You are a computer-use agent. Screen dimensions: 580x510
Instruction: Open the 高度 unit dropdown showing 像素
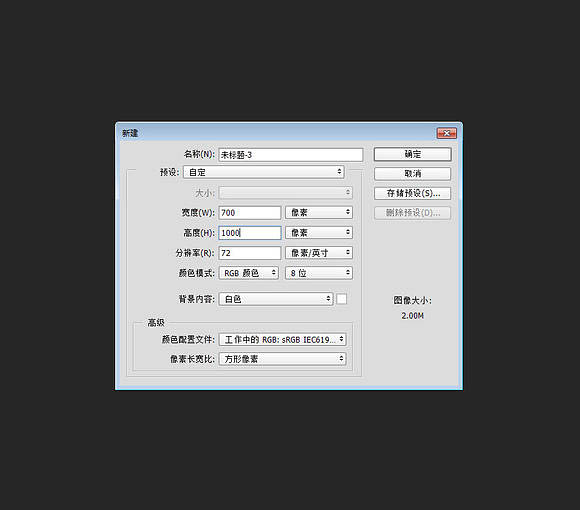click(x=319, y=233)
